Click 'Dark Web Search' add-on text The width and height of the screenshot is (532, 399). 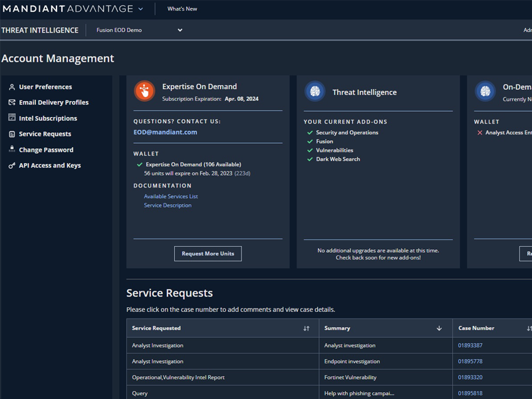click(x=338, y=159)
